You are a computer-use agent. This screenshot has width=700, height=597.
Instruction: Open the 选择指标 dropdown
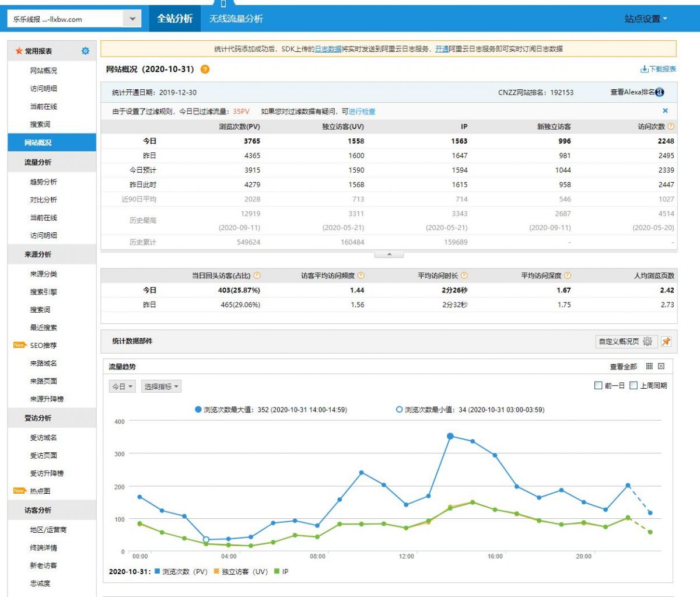point(162,386)
